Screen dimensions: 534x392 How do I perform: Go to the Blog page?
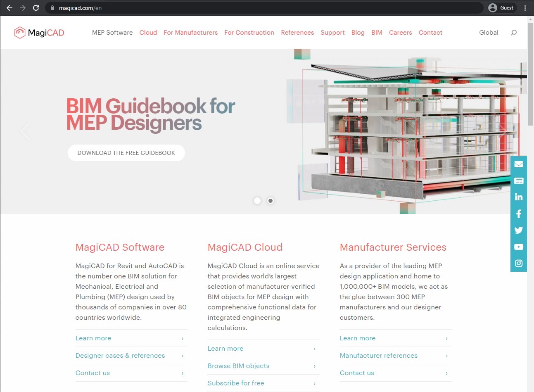click(358, 33)
